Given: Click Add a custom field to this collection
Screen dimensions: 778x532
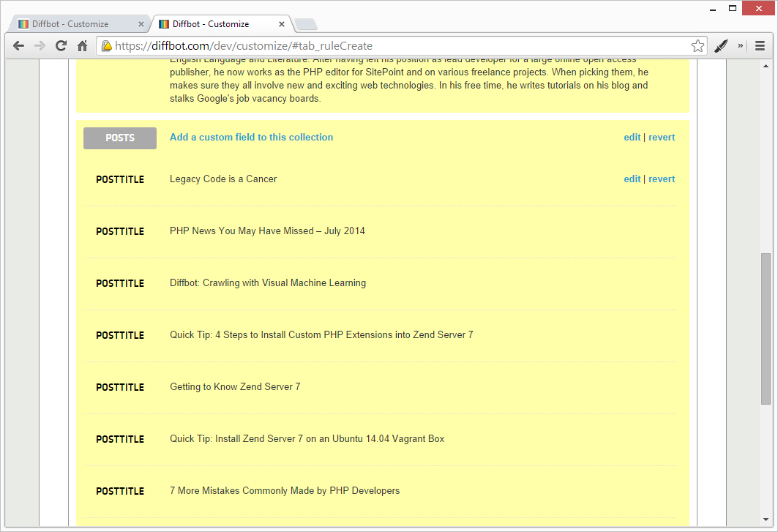Looking at the screenshot, I should [251, 137].
